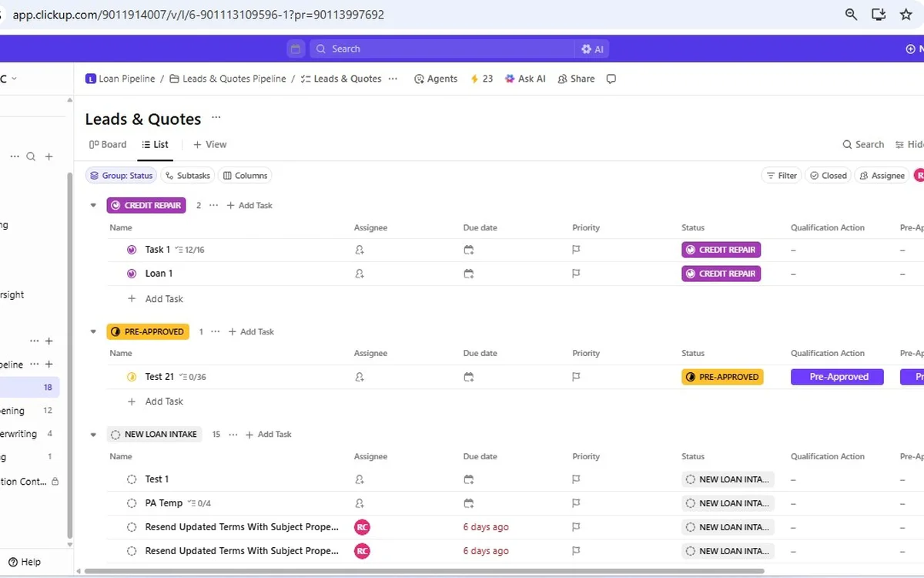
Task: Open the calendar icon beside the search bar
Action: [296, 49]
